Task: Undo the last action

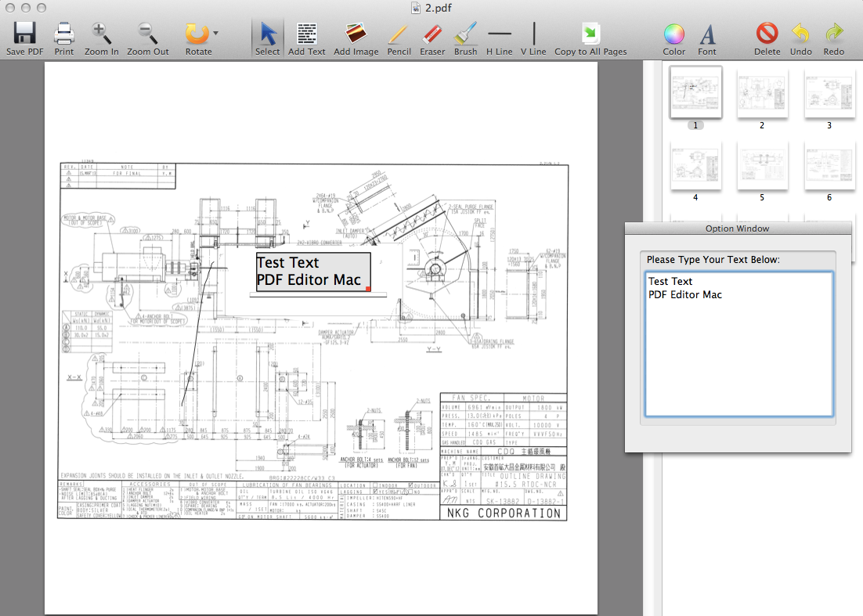Action: click(x=800, y=34)
